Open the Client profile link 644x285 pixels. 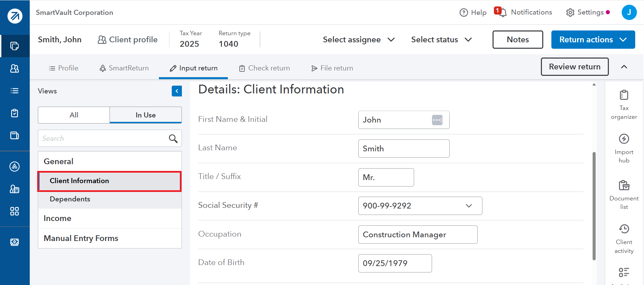point(127,40)
